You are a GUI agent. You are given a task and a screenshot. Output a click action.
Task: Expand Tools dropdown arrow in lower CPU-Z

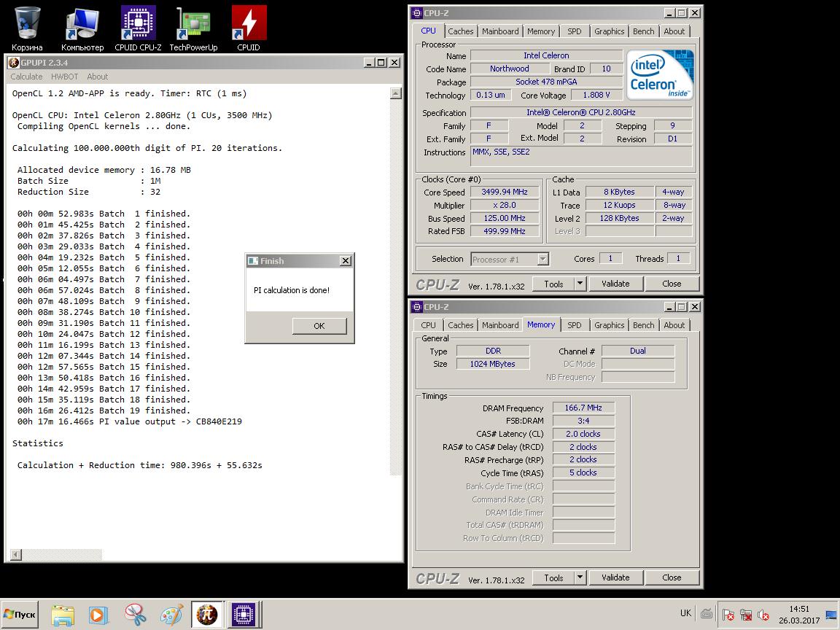pyautogui.click(x=580, y=577)
